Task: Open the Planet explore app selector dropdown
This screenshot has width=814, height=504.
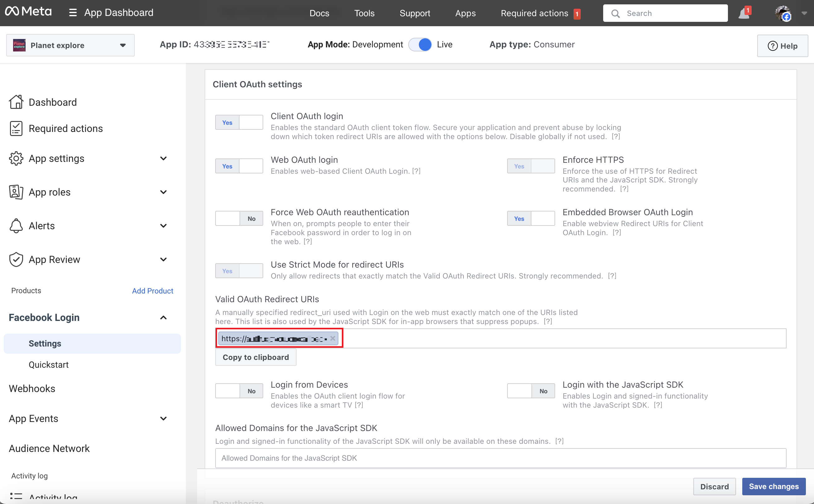Action: coord(70,45)
